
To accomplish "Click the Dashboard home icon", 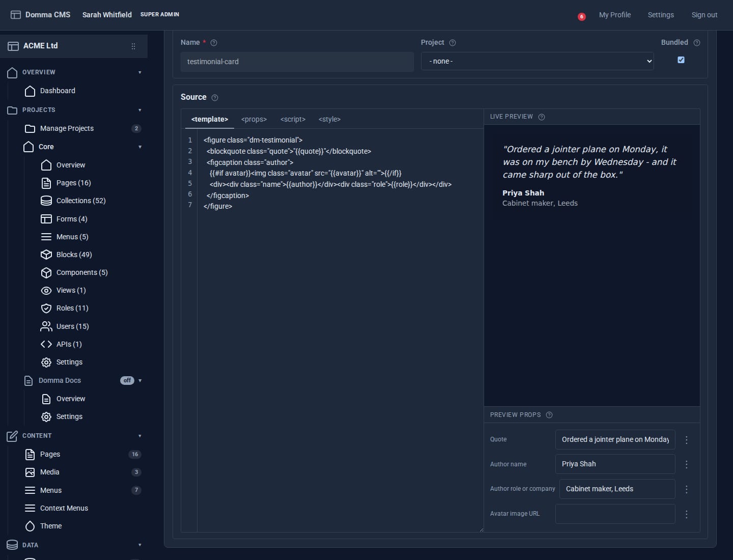I will (x=30, y=91).
